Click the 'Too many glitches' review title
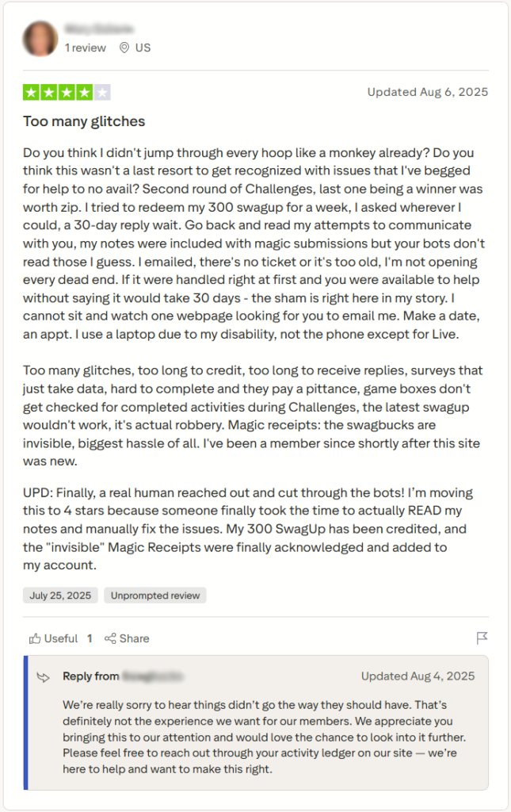The height and width of the screenshot is (812, 511). click(x=84, y=121)
